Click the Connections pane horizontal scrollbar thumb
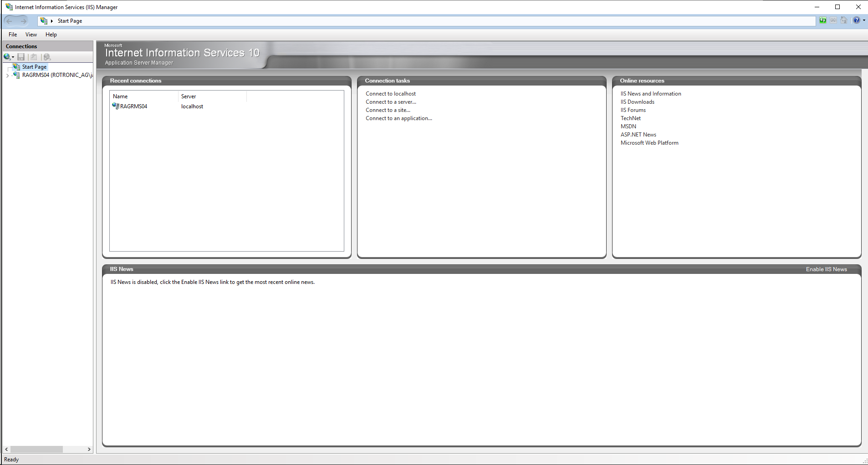 36,449
